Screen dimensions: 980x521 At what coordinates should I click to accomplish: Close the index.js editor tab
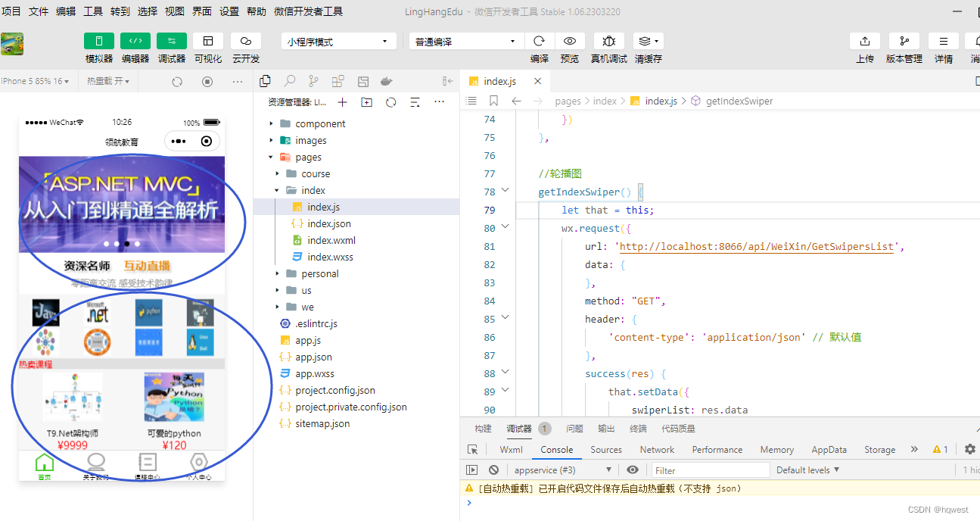point(537,81)
